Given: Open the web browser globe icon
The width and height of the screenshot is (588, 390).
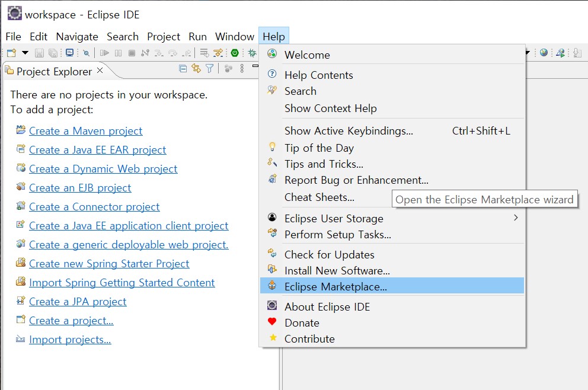Looking at the screenshot, I should pos(544,53).
